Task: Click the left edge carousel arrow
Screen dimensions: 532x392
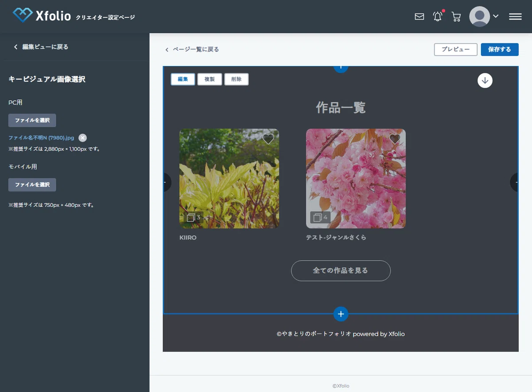Action: coord(167,182)
